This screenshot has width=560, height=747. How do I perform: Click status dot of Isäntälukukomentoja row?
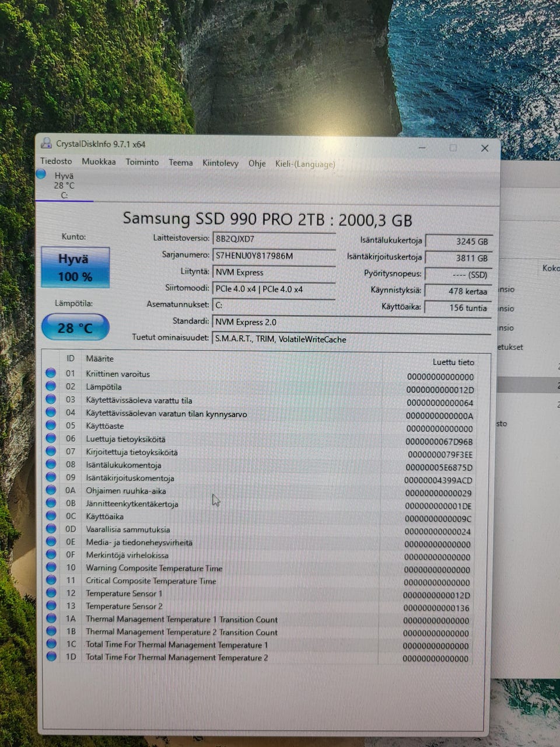pos(51,464)
